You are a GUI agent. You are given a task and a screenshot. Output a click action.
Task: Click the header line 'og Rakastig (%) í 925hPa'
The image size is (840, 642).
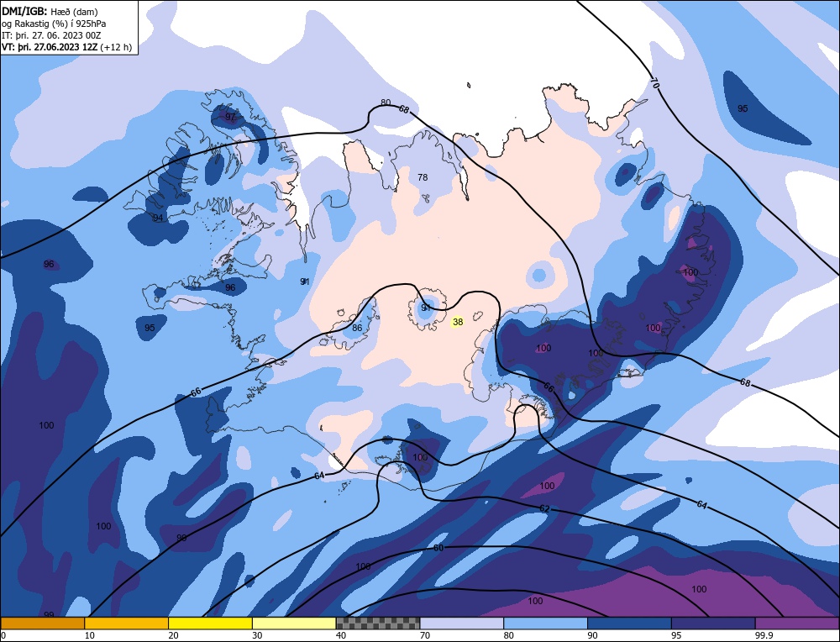click(54, 24)
